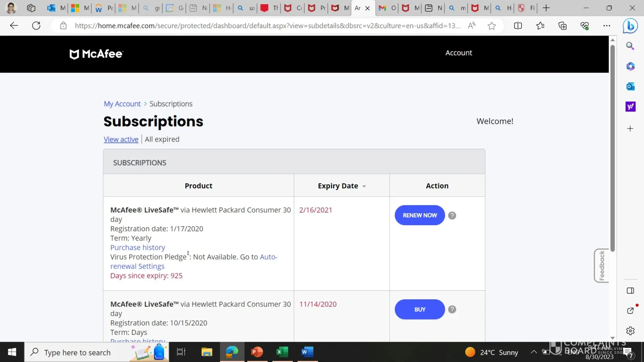The width and height of the screenshot is (644, 362).
Task: Open File Explorer from the taskbar
Action: pos(207,352)
